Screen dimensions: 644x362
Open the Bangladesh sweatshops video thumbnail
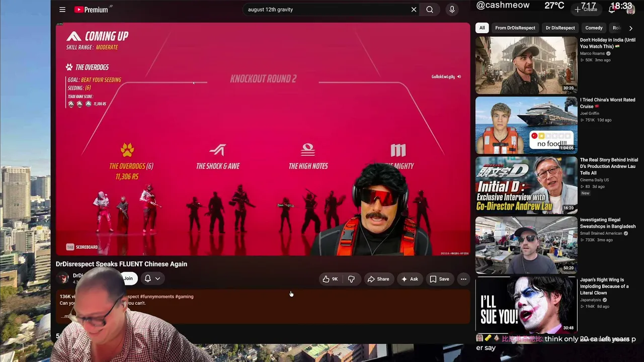(526, 245)
